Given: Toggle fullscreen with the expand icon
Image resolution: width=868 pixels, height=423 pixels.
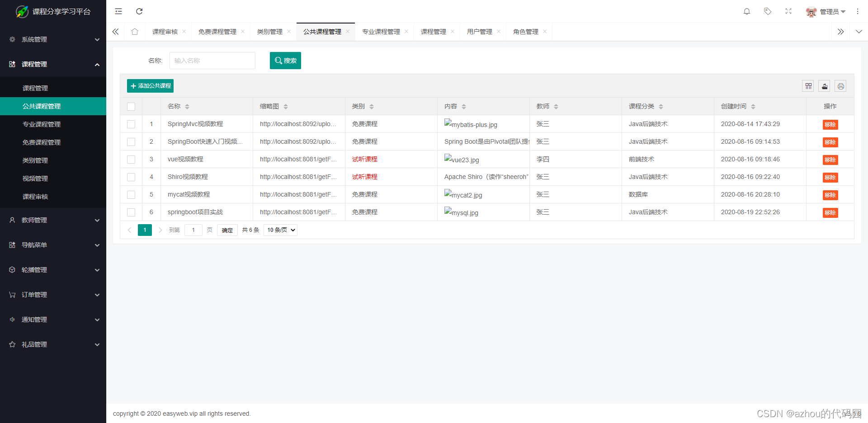Looking at the screenshot, I should point(788,11).
